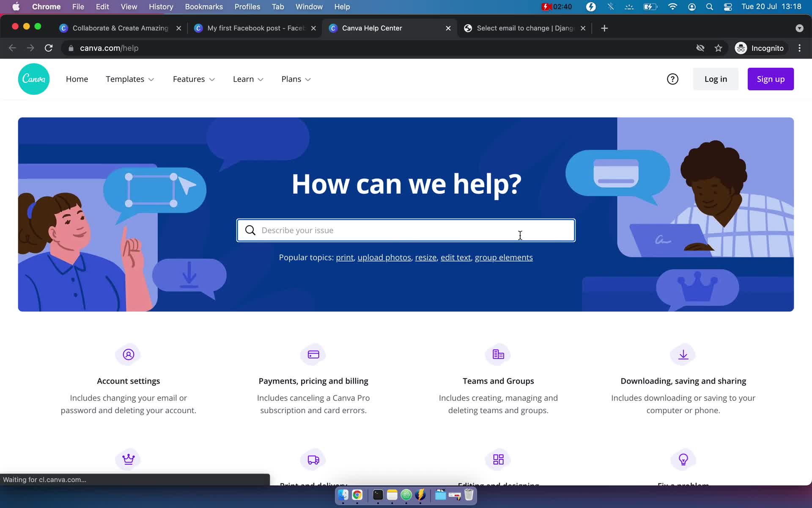The image size is (812, 508).
Task: Open Teams and Groups heading
Action: pos(498,381)
